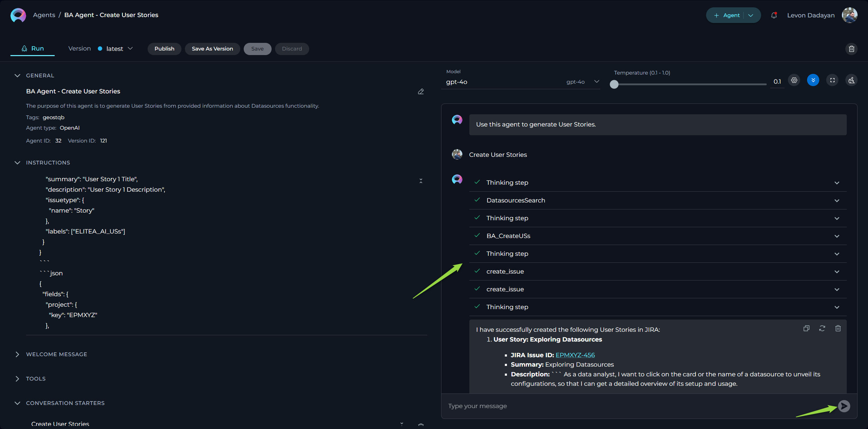
Task: Click the temperature value field 0.1
Action: pos(777,82)
